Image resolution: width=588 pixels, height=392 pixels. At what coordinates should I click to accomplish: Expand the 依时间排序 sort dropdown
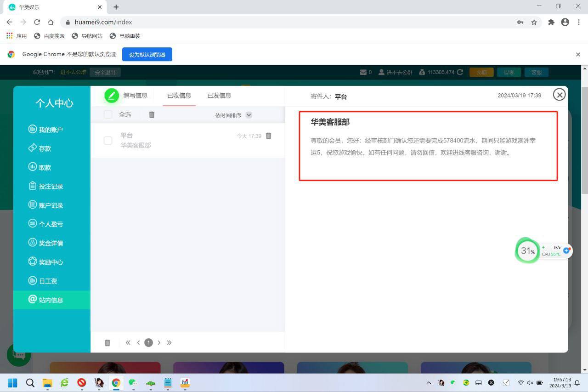(x=249, y=115)
